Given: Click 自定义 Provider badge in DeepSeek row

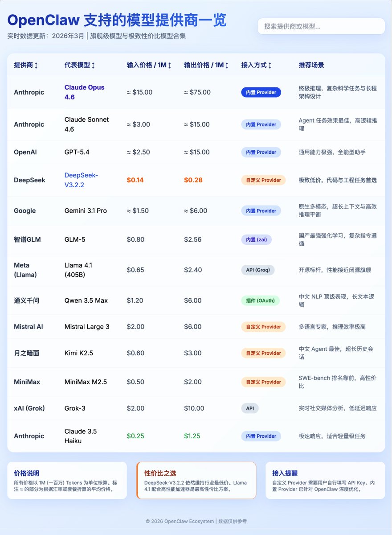Looking at the screenshot, I should (263, 180).
